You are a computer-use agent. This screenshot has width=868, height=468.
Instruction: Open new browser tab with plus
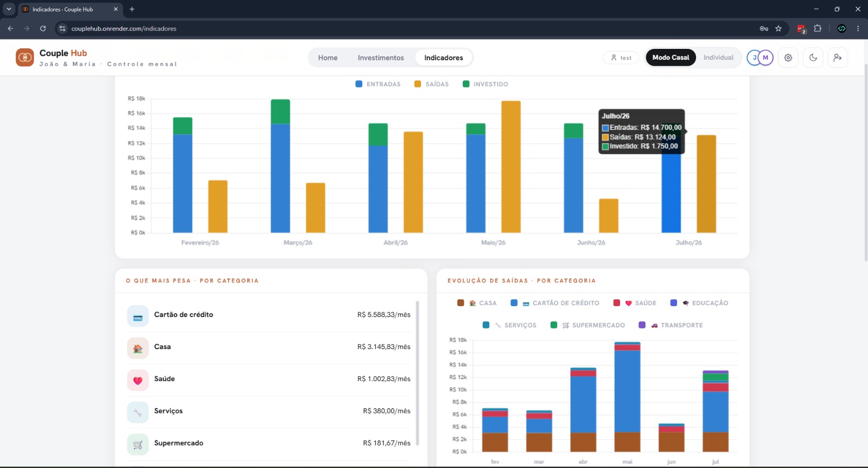pyautogui.click(x=132, y=9)
